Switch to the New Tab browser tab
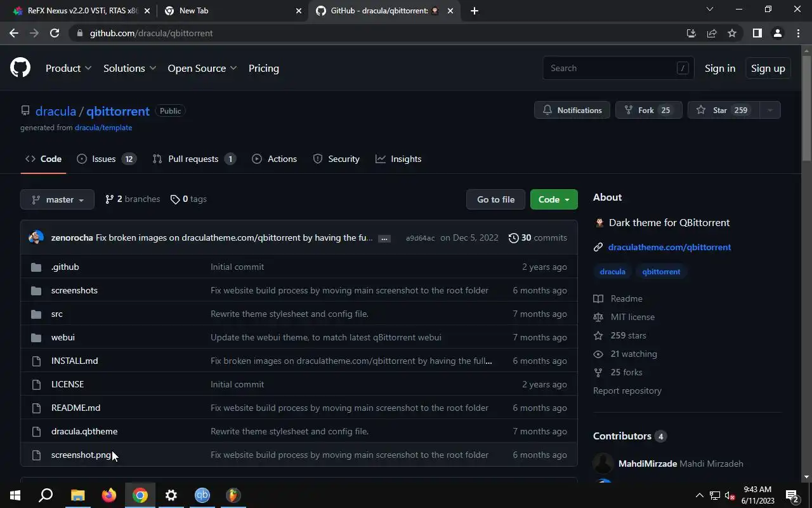 [233, 11]
